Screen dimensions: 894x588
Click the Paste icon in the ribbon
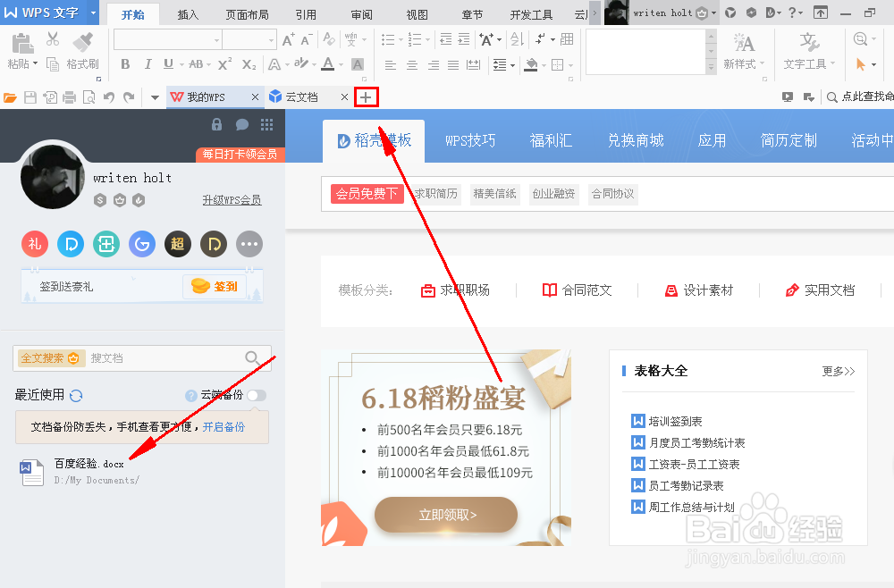[22, 44]
